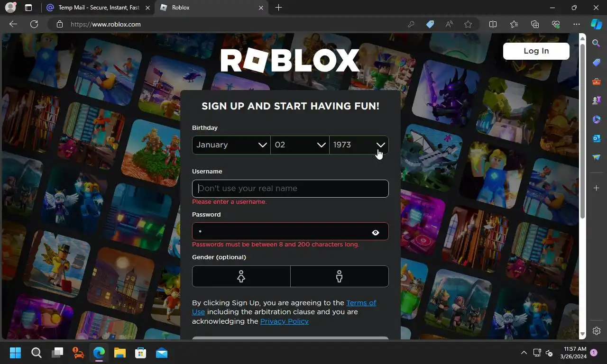Open File Explorer from taskbar
The width and height of the screenshot is (607, 364).
pos(120,353)
